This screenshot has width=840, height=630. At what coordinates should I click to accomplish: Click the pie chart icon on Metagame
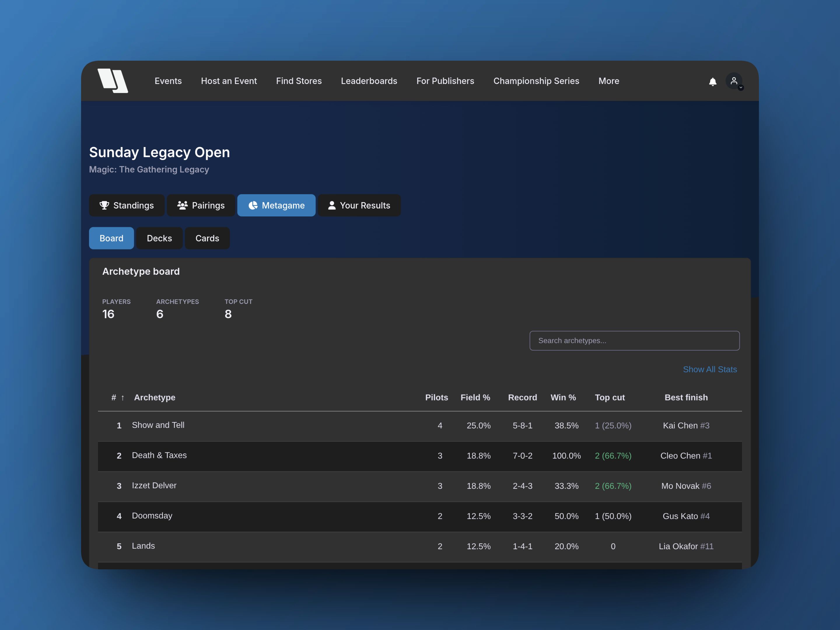(x=253, y=205)
